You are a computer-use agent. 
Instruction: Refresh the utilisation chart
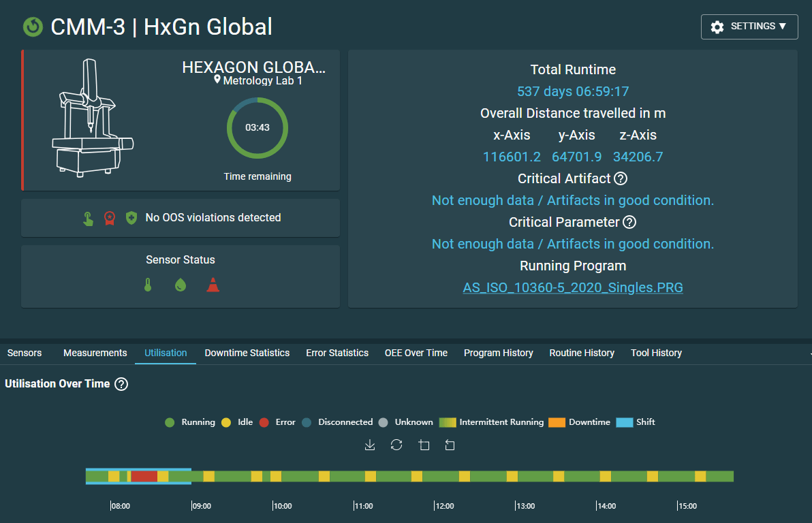(396, 445)
